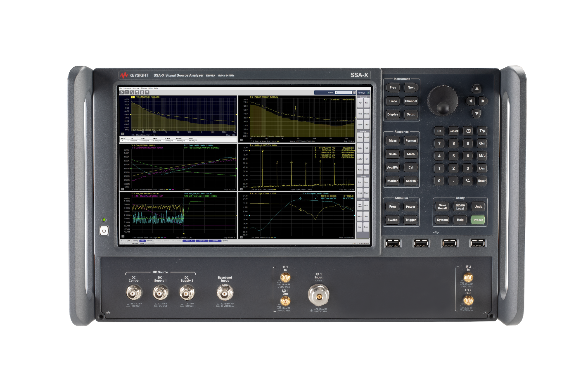The height and width of the screenshot is (392, 588).
Task: Tap the up arrow key on the front panel
Action: [477, 88]
